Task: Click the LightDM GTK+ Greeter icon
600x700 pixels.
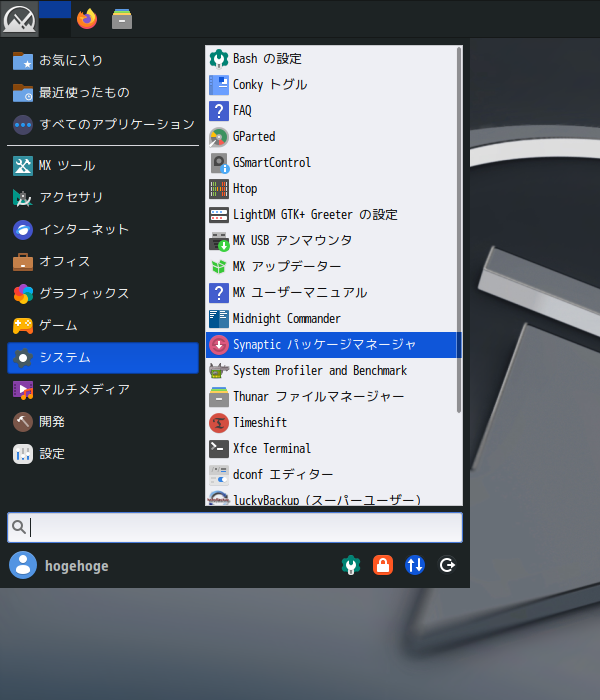Action: click(x=219, y=214)
